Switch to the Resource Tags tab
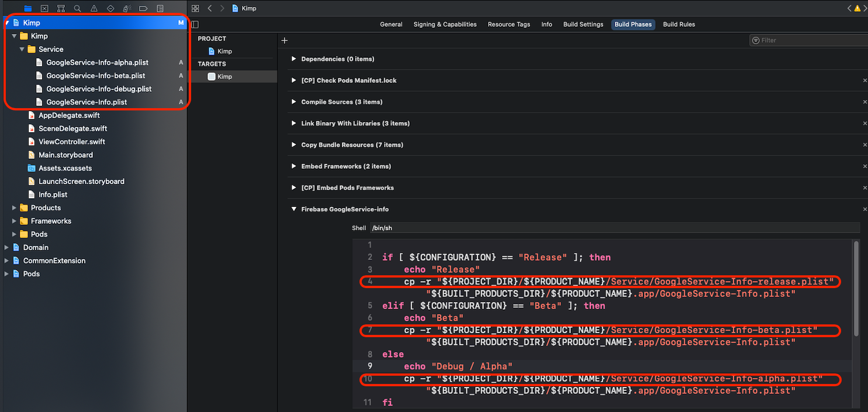The width and height of the screenshot is (868, 412). click(x=509, y=25)
